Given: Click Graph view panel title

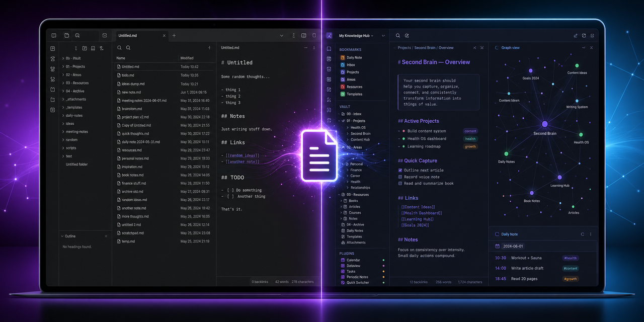Looking at the screenshot, I should click(511, 48).
